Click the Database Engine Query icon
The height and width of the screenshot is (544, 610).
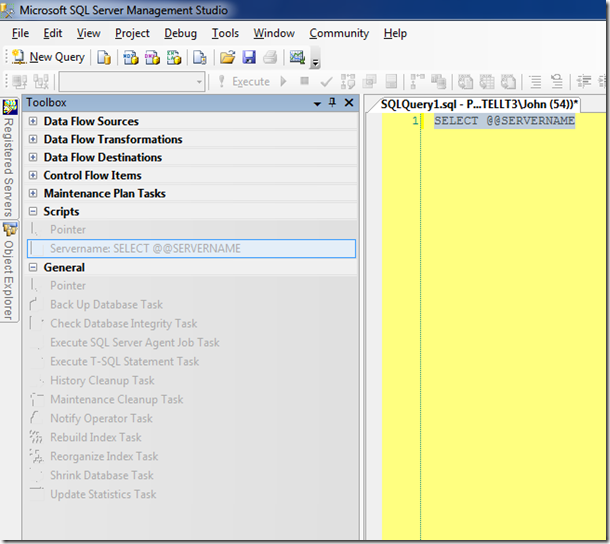[x=104, y=58]
